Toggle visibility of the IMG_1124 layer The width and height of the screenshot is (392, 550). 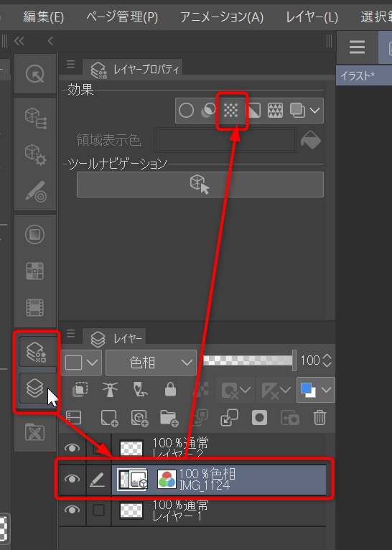pyautogui.click(x=72, y=479)
